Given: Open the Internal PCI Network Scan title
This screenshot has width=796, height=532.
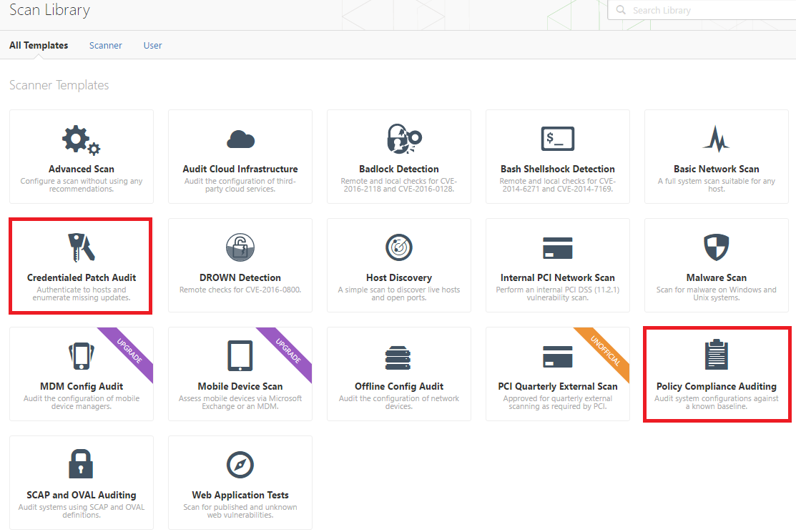Looking at the screenshot, I should click(557, 277).
